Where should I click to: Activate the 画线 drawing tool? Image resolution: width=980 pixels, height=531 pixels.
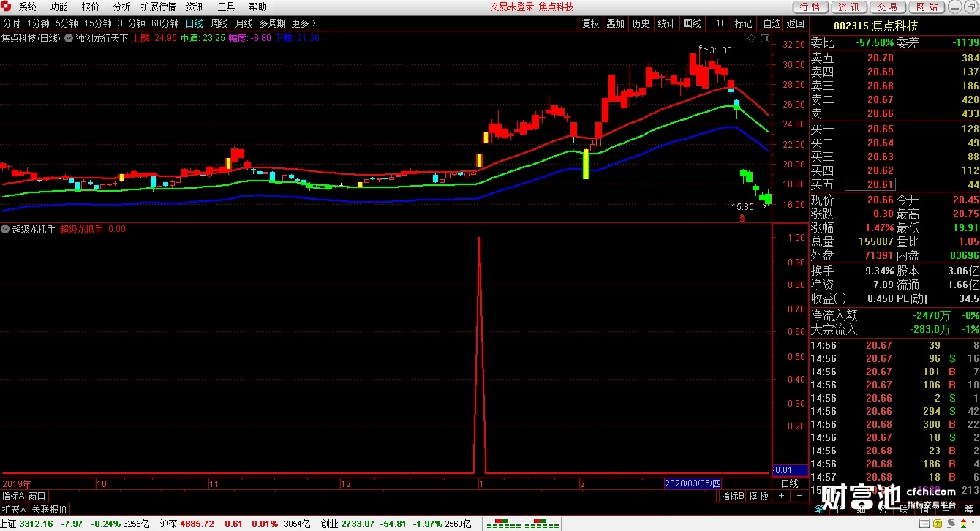click(693, 23)
